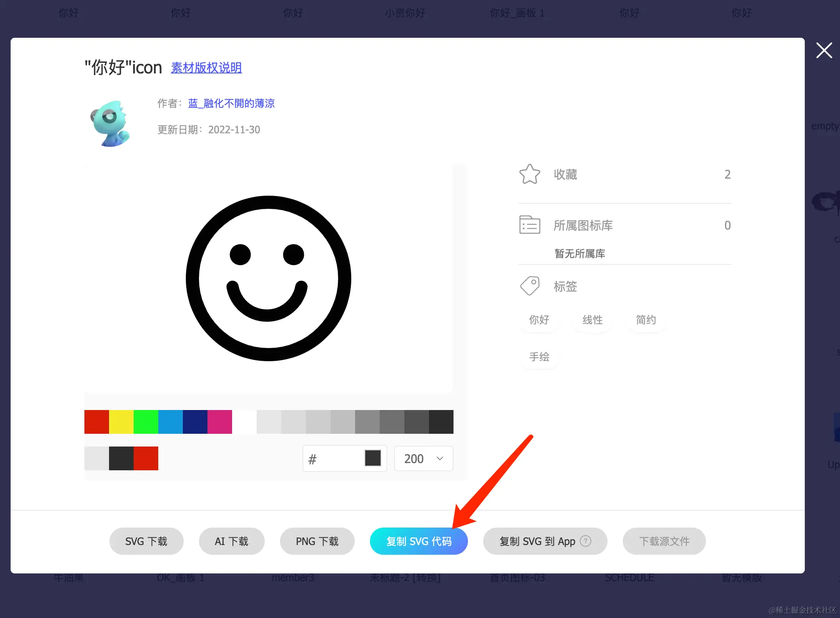840x618 pixels.
Task: Open the 200 size dropdown
Action: 423,458
